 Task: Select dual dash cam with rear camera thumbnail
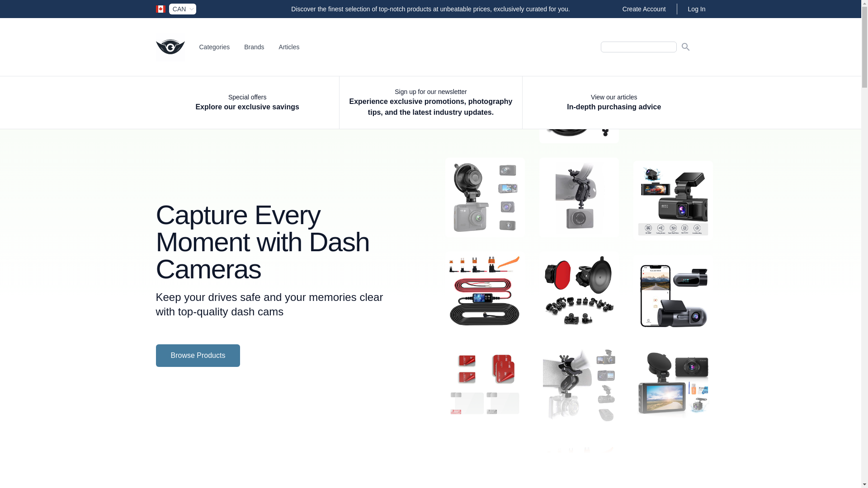click(673, 201)
